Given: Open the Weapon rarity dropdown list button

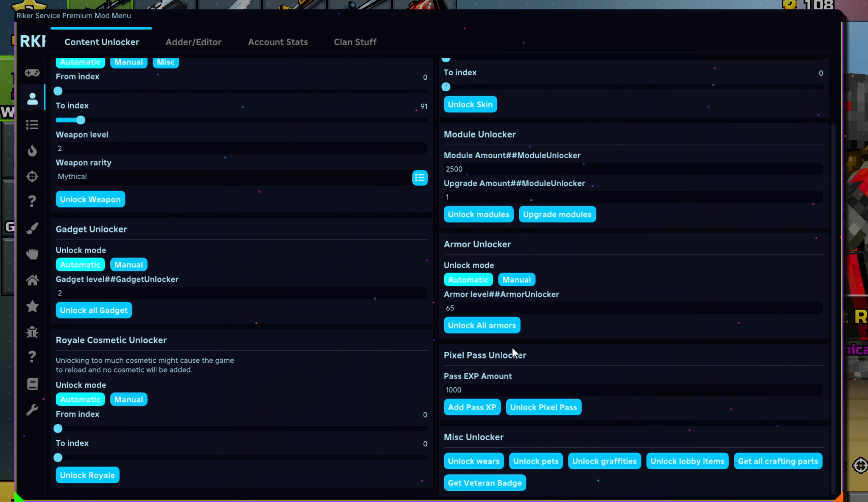Looking at the screenshot, I should tap(420, 178).
